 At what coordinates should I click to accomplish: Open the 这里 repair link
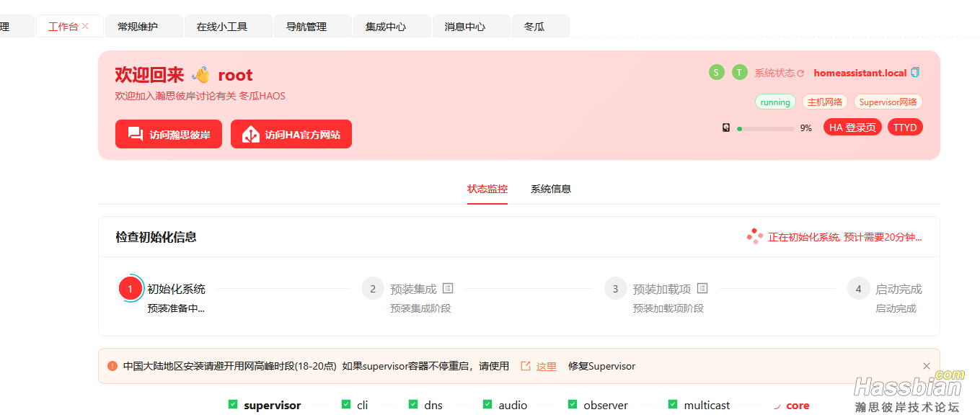pos(545,366)
